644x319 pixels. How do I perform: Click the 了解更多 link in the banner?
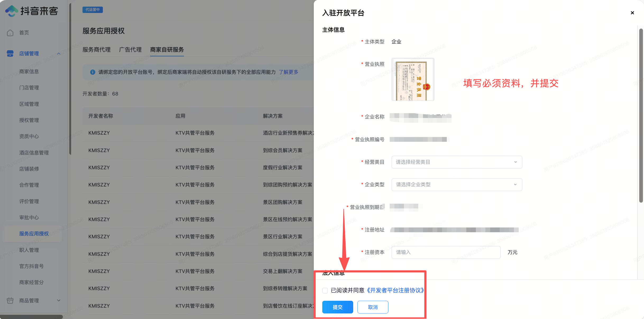(288, 72)
